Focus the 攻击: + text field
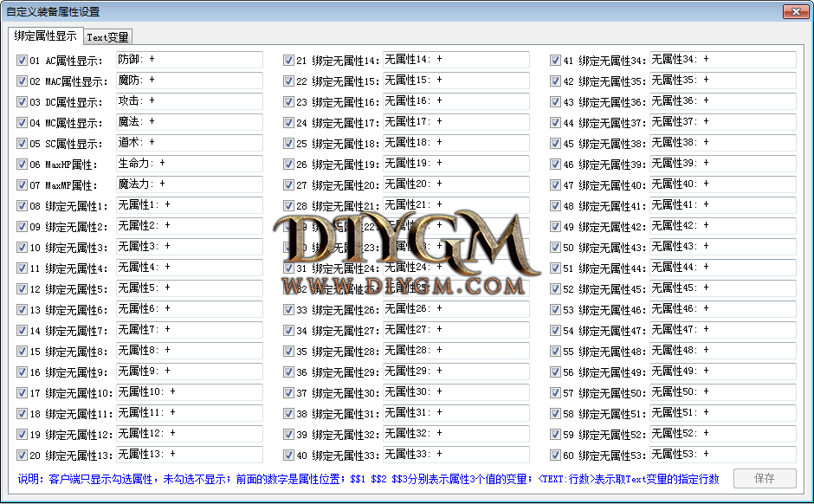The height and width of the screenshot is (504, 814). 190,101
